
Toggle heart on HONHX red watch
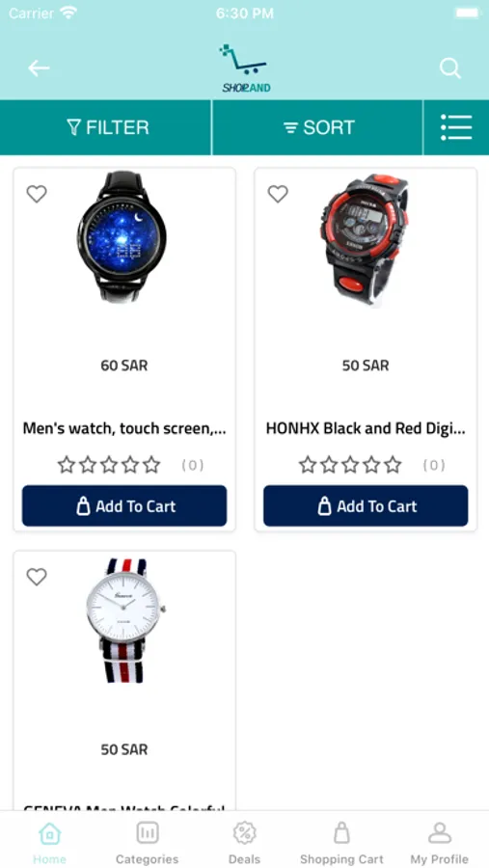[278, 194]
